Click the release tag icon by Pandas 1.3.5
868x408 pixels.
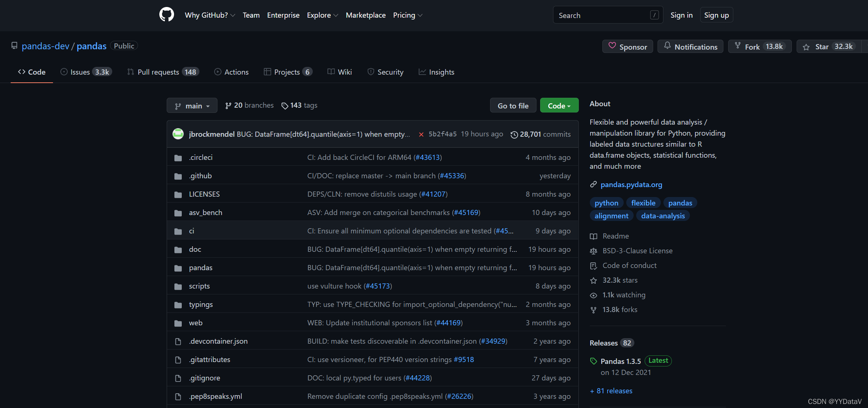pos(594,361)
